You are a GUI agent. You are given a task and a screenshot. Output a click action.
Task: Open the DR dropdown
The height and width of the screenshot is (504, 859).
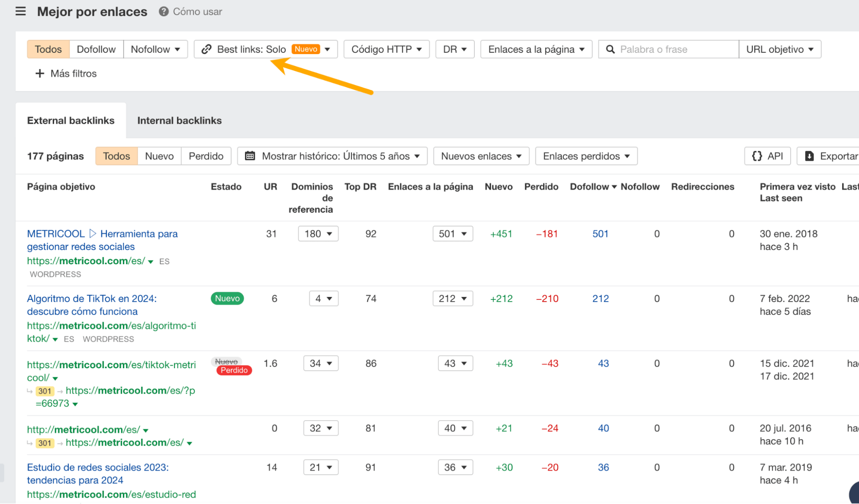[454, 49]
